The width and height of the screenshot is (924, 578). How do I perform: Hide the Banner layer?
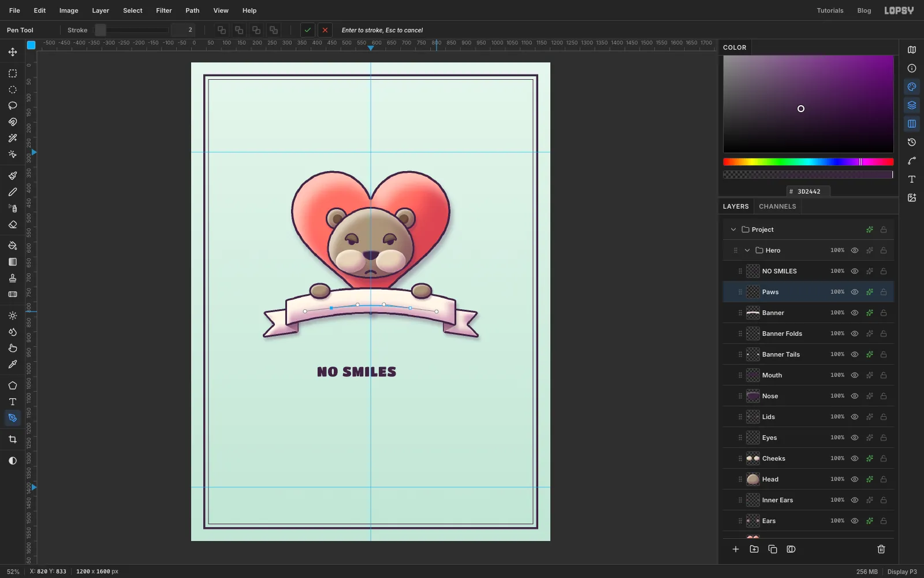855,313
